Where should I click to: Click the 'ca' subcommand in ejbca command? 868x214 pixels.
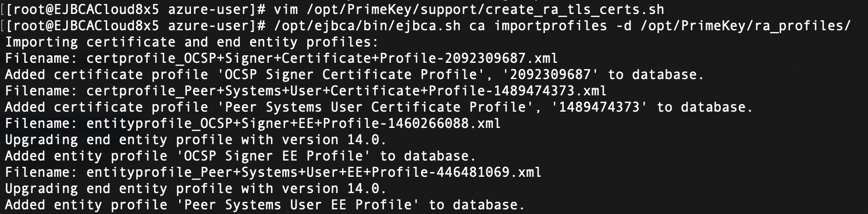476,27
